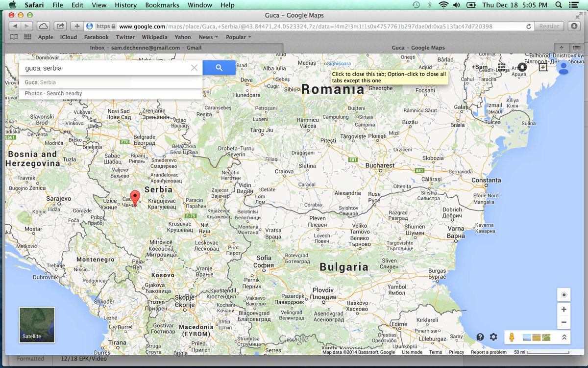The width and height of the screenshot is (588, 368).
Task: Click the Bucharest label on the map
Action: point(380,166)
